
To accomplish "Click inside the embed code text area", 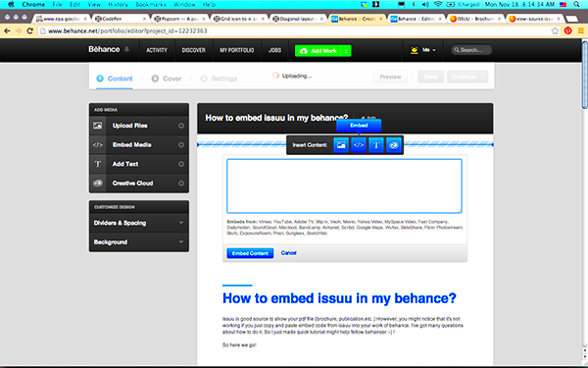I will 344,185.
